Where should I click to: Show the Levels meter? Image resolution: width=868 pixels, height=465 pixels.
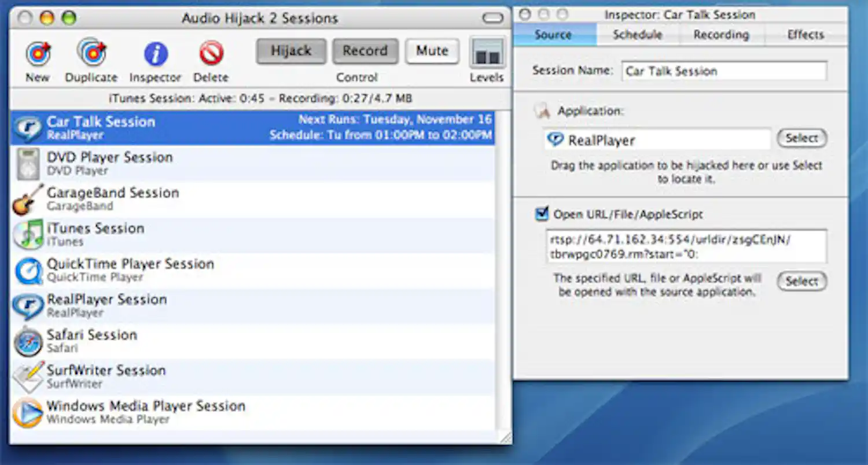coord(487,53)
